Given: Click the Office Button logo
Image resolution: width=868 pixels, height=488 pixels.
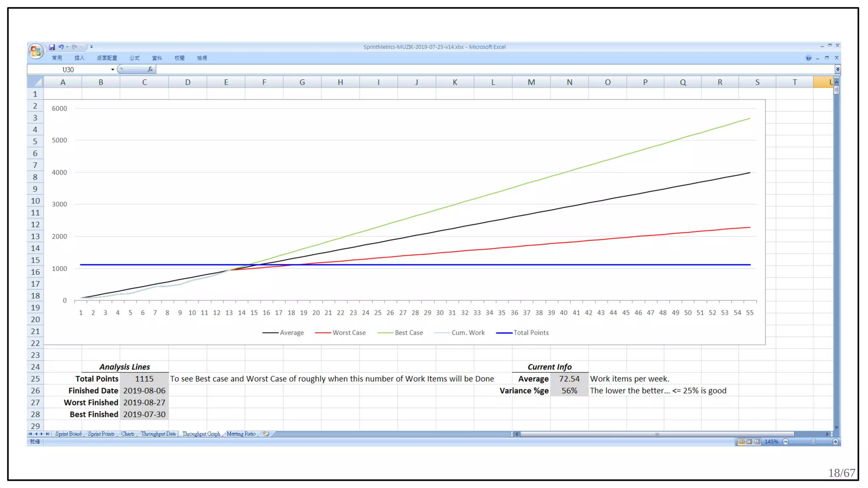Looking at the screenshot, I should point(36,51).
